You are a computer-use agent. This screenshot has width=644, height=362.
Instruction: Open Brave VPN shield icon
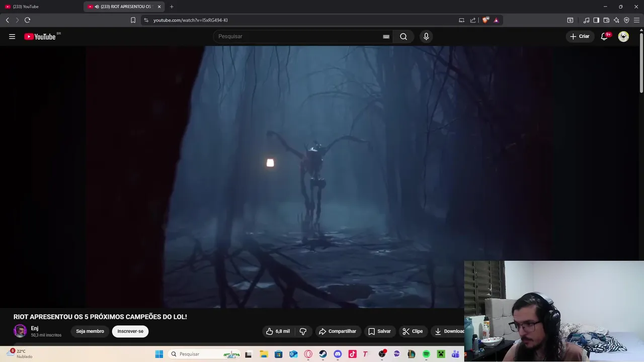(626, 20)
